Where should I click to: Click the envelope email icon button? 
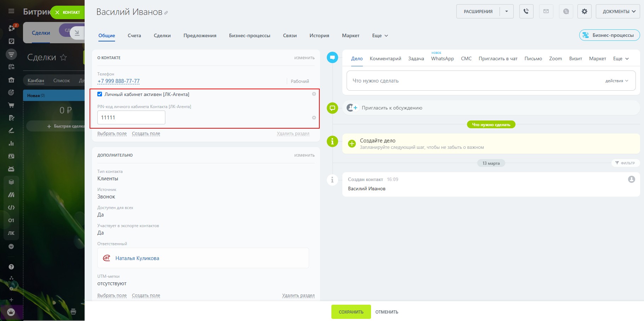pos(546,12)
